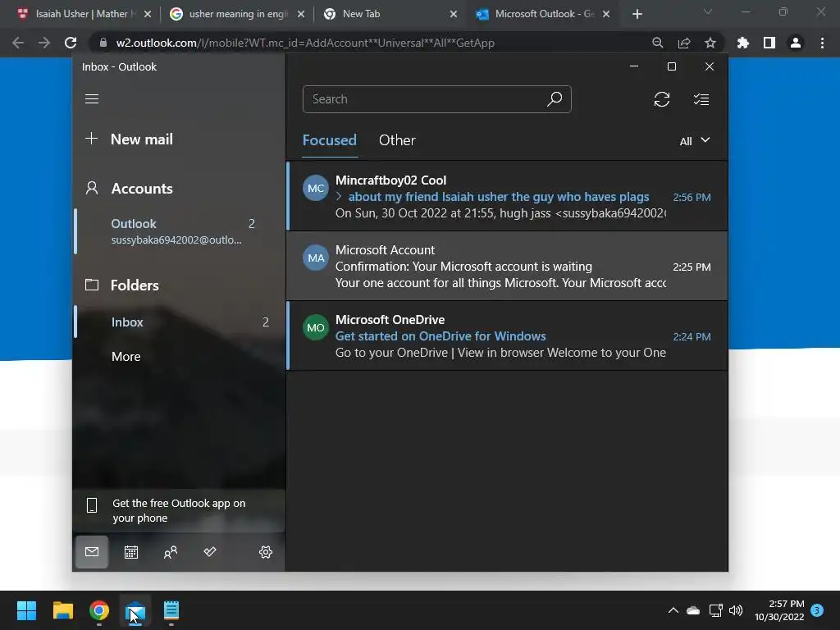Expand the Isaiah usher conversation chevron
Image resolution: width=840 pixels, height=630 pixels.
tap(339, 197)
